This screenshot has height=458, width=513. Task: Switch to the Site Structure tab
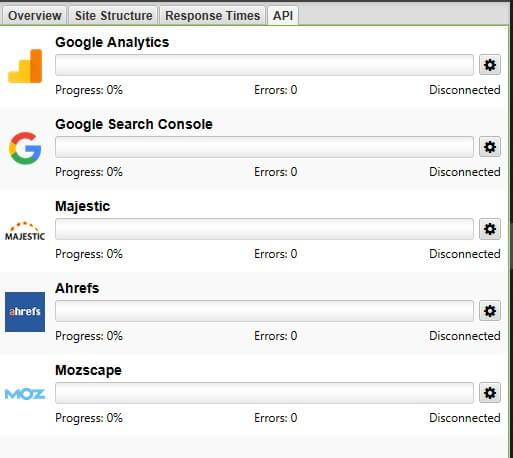point(113,16)
